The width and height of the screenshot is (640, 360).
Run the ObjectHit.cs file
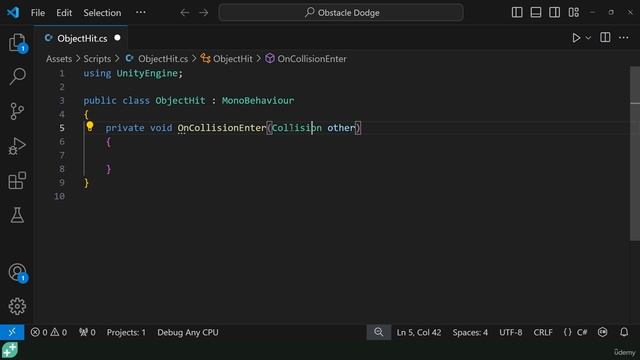coord(576,38)
